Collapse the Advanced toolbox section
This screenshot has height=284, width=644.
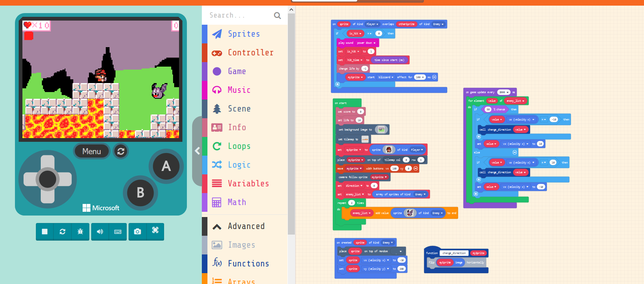[245, 226]
